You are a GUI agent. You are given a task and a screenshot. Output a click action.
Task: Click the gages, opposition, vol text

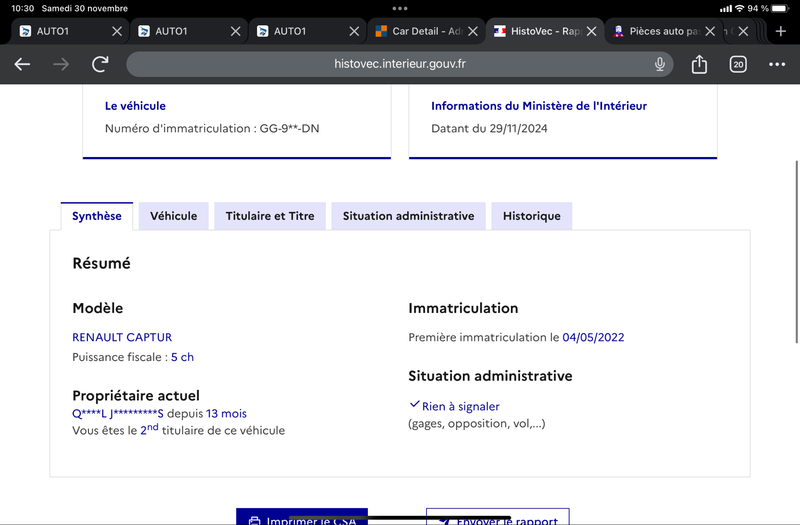tap(477, 423)
